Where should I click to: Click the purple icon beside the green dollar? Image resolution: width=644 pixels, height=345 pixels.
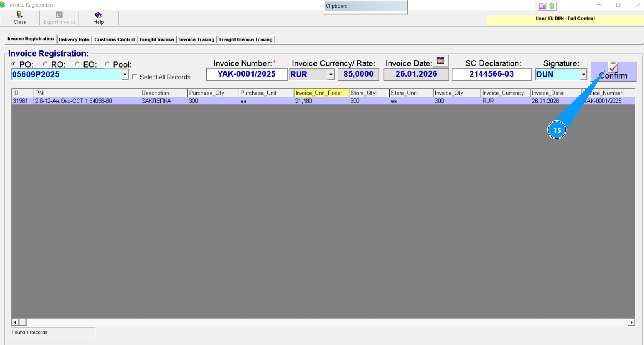click(x=542, y=6)
